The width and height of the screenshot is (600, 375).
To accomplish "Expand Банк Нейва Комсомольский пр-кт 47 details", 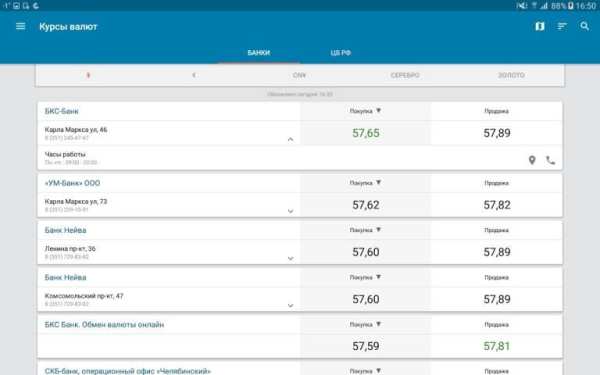I will [x=290, y=305].
